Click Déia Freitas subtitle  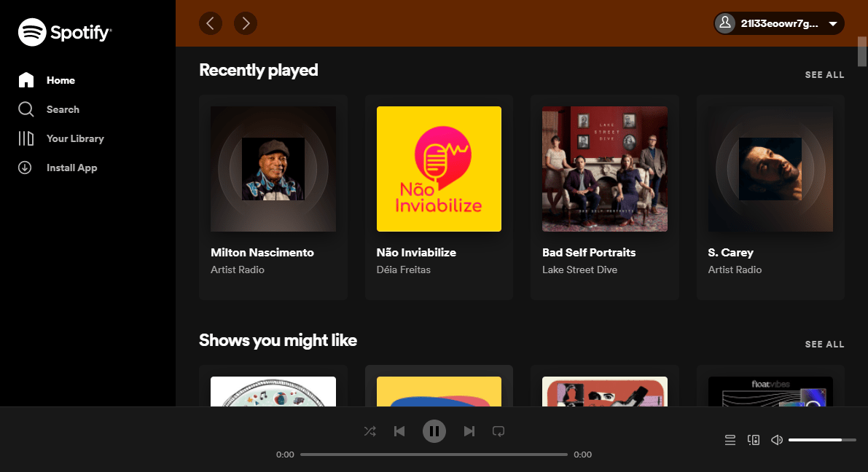pyautogui.click(x=404, y=270)
